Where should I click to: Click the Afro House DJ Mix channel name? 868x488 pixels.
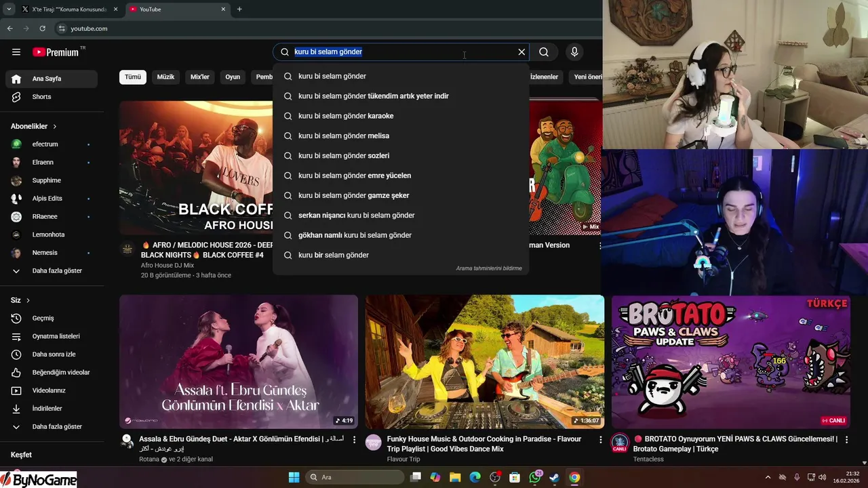click(167, 266)
